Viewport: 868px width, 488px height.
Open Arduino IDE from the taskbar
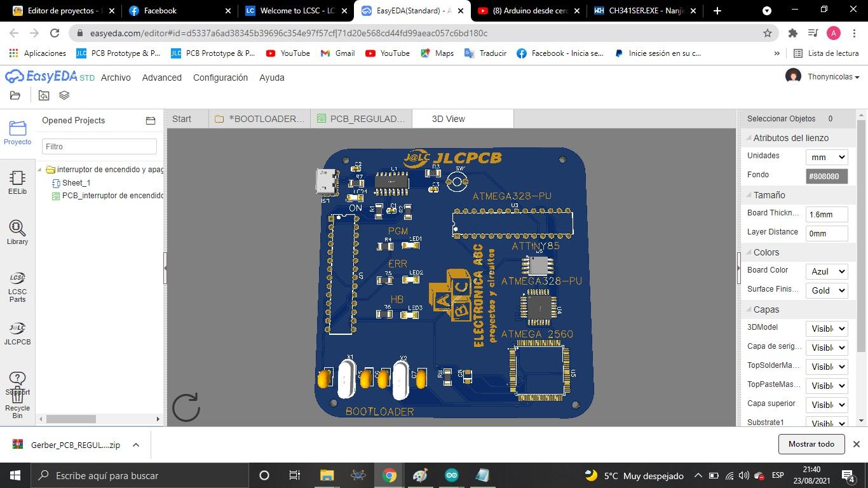click(452, 475)
